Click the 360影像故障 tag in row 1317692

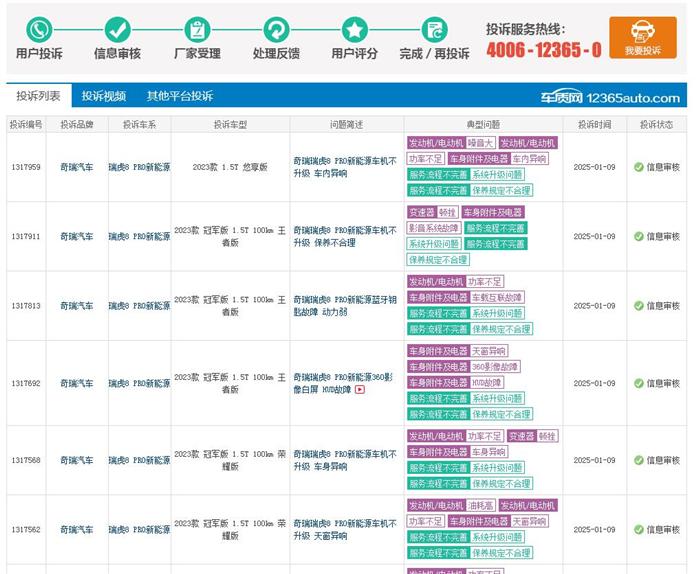click(495, 367)
